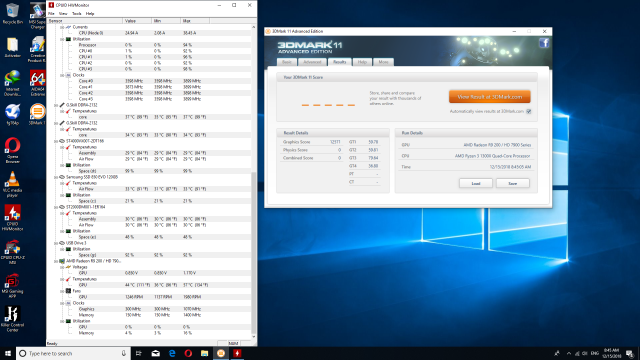The width and height of the screenshot is (640, 360).
Task: Launch Microsoft Edge from the taskbar
Action: 172,353
